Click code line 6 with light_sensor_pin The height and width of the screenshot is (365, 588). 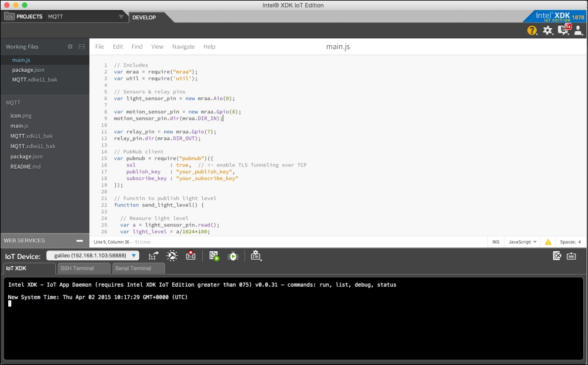[175, 99]
